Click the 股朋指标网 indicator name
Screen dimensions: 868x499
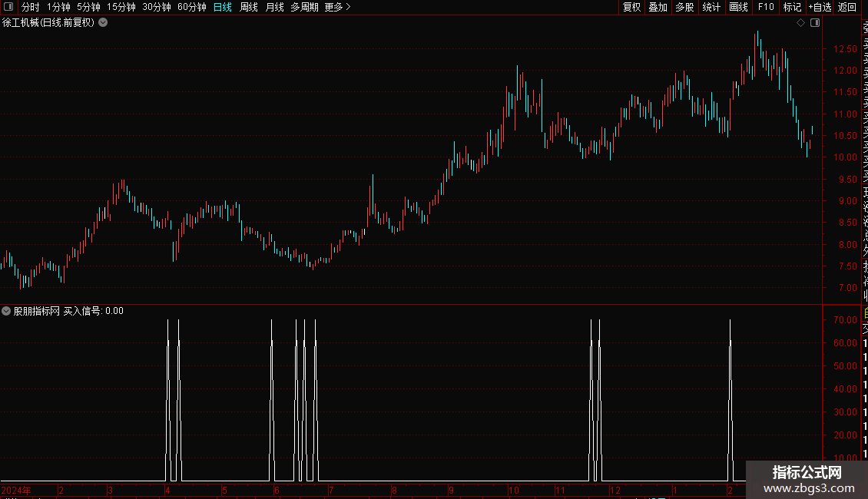(x=37, y=311)
